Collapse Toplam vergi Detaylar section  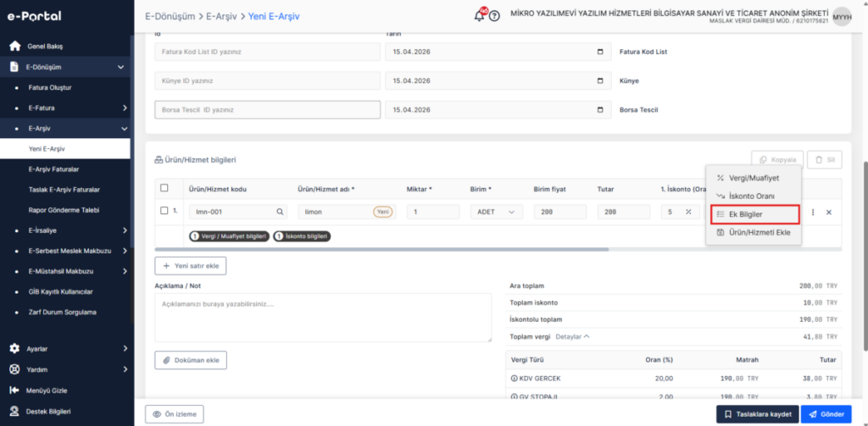[x=573, y=336]
